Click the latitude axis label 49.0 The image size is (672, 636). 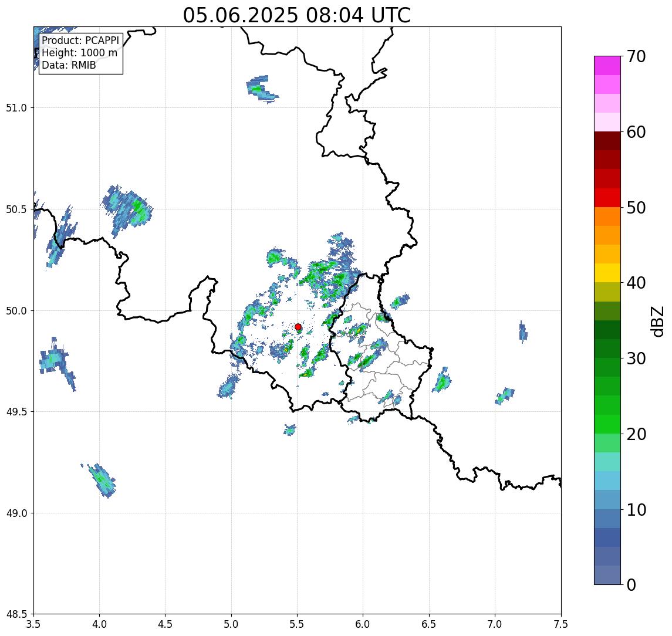click(16, 513)
